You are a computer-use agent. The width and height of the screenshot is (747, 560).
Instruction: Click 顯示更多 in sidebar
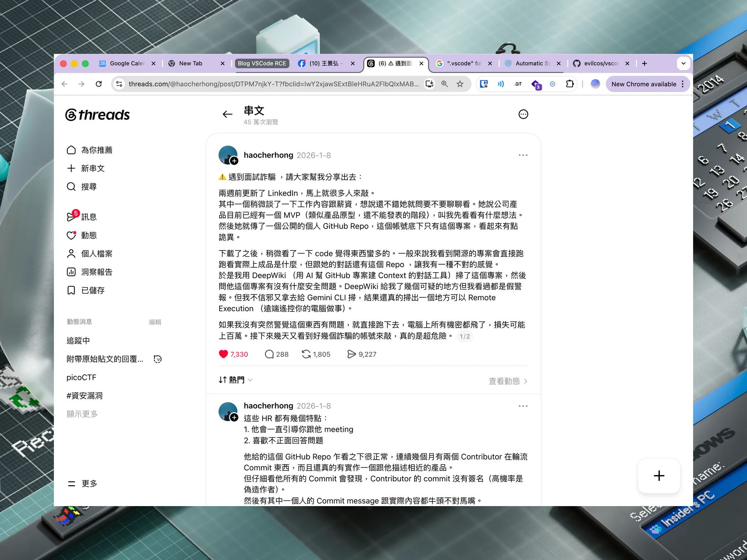[82, 414]
